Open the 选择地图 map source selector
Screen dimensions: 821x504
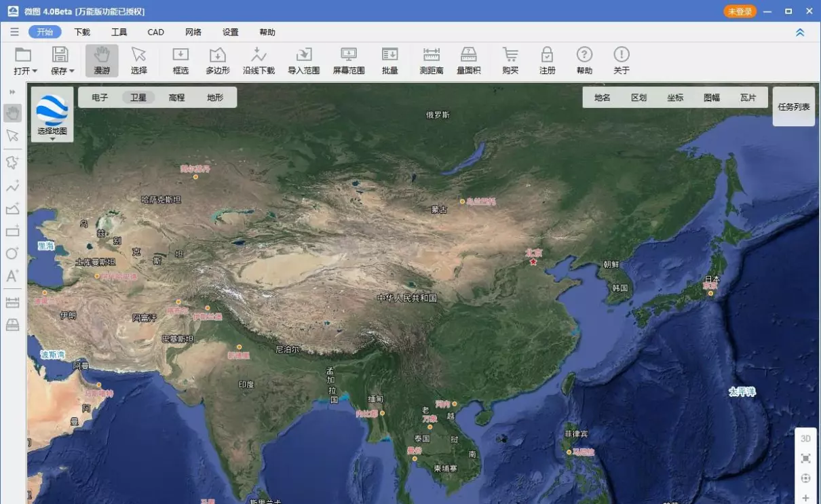(x=52, y=115)
